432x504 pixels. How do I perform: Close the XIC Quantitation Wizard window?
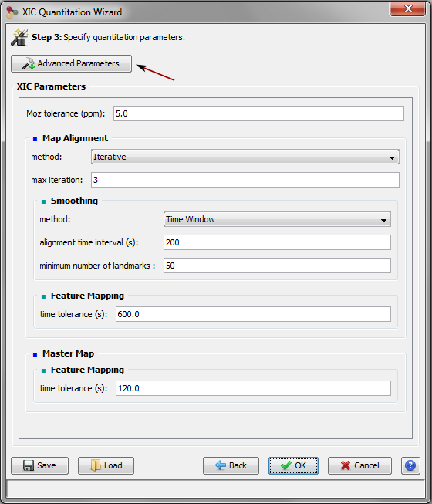coord(408,8)
